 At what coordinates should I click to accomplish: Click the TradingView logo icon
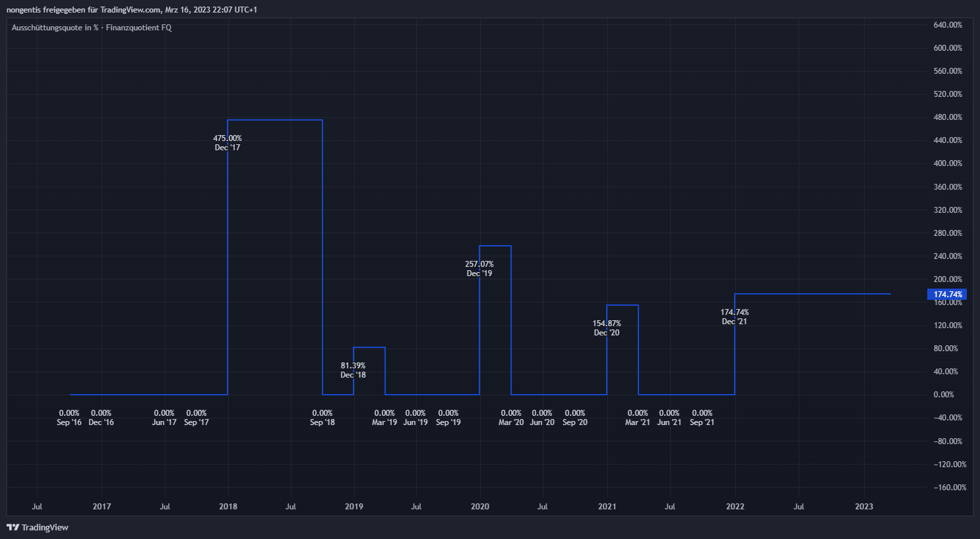[13, 527]
